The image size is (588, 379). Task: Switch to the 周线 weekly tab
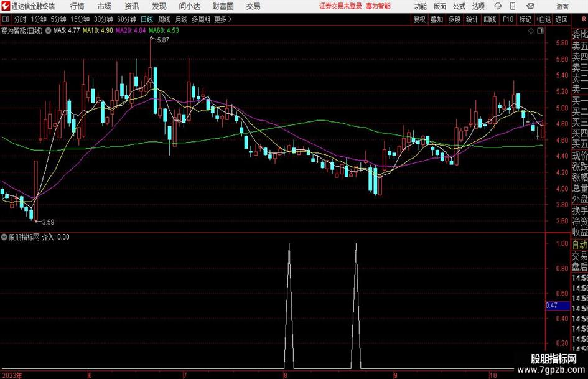coord(164,19)
